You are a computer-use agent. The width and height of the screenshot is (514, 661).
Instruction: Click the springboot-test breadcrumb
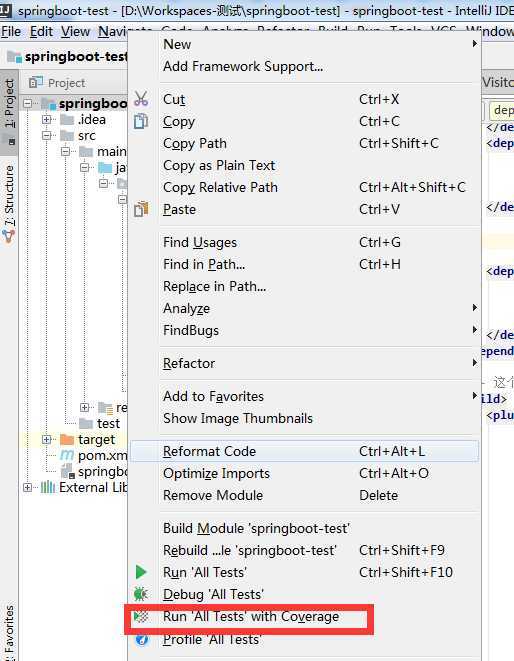[75, 56]
